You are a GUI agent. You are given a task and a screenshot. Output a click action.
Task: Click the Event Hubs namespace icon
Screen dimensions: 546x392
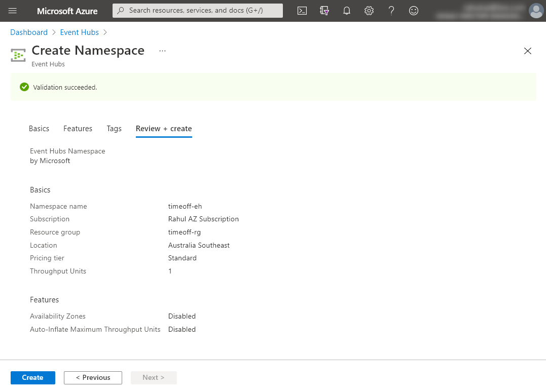point(18,55)
